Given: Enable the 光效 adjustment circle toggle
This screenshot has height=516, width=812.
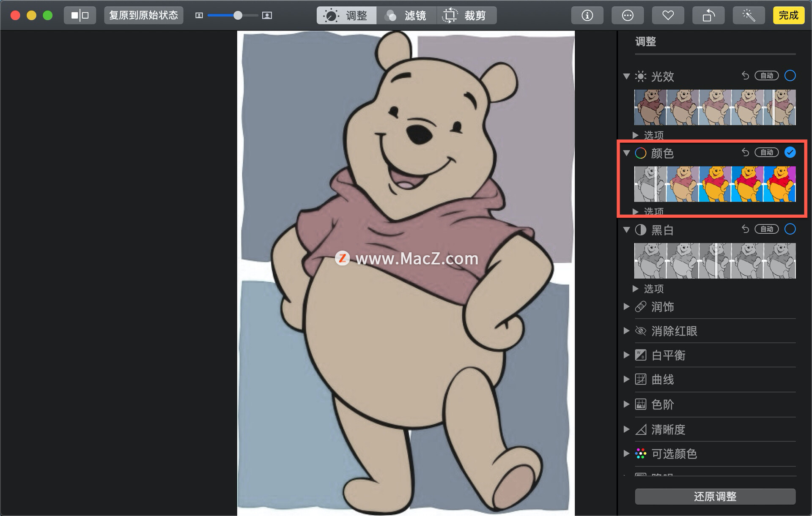Looking at the screenshot, I should pos(790,76).
